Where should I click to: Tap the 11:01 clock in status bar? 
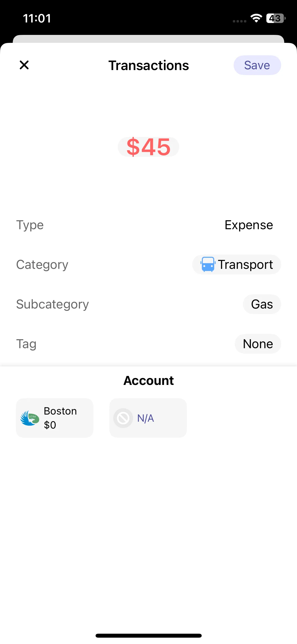coord(37,19)
